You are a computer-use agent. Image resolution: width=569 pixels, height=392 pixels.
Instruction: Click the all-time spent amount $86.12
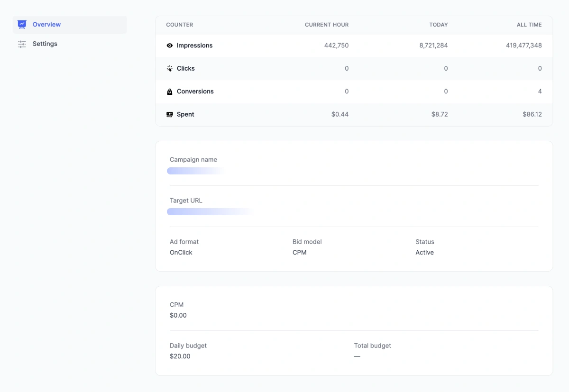pos(532,115)
